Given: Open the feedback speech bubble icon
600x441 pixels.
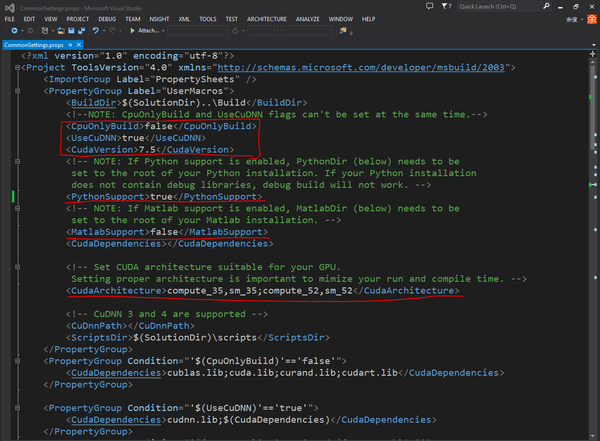Looking at the screenshot, I should coord(430,6).
